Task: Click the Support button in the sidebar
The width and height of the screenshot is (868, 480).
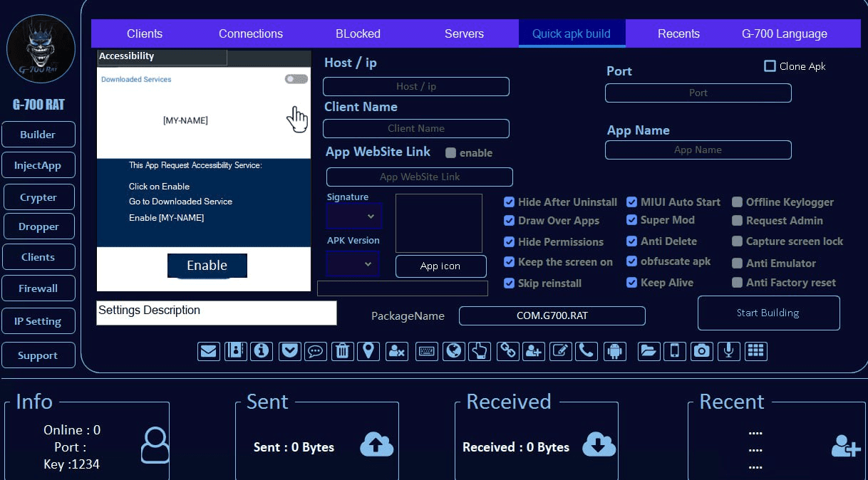Action: point(38,355)
